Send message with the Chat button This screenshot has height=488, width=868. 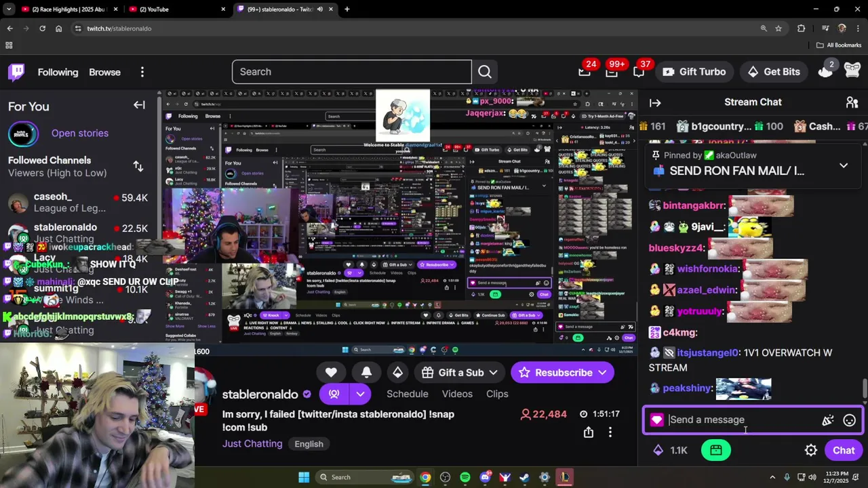pos(844,450)
